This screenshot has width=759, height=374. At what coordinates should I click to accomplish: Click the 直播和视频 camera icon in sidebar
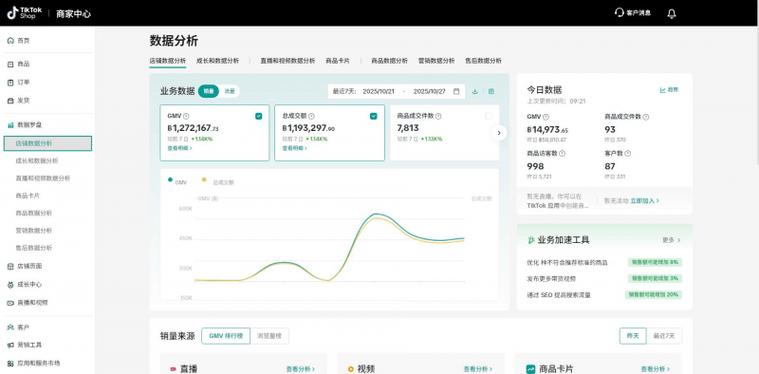tap(11, 303)
